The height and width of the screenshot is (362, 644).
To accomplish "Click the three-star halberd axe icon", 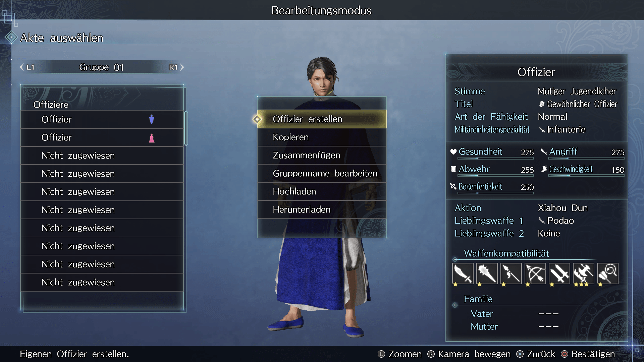I will point(583,274).
